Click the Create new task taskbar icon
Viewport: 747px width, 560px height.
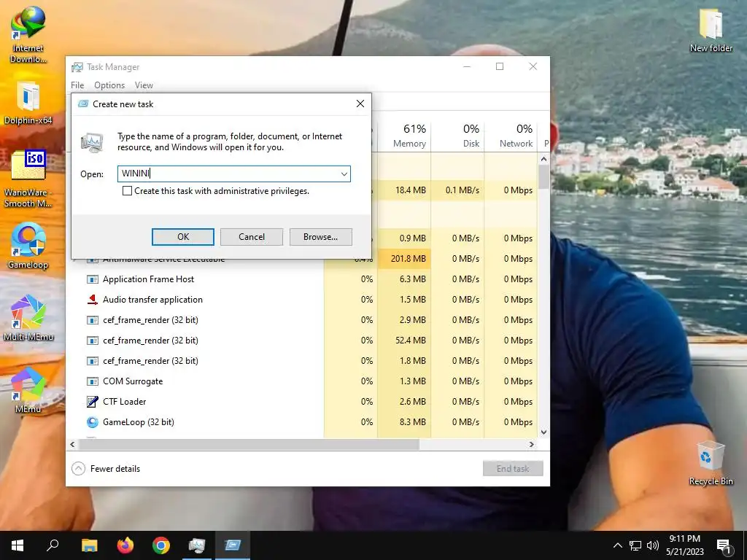point(233,545)
